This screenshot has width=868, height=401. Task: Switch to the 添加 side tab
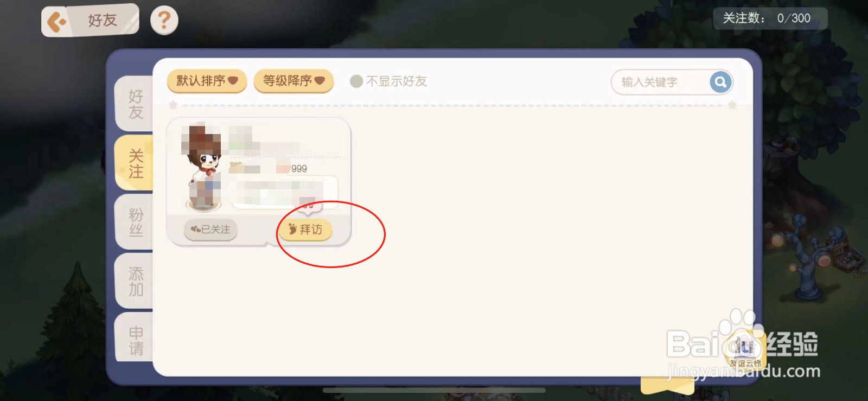click(x=135, y=281)
